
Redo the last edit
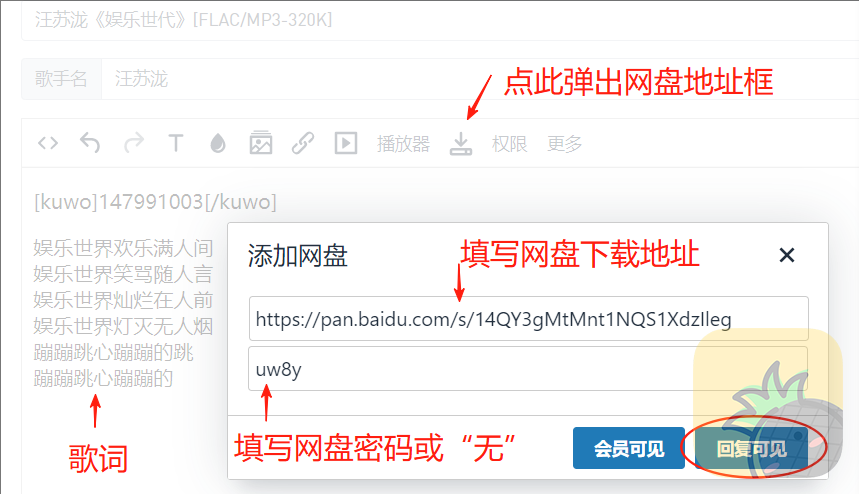pyautogui.click(x=133, y=143)
